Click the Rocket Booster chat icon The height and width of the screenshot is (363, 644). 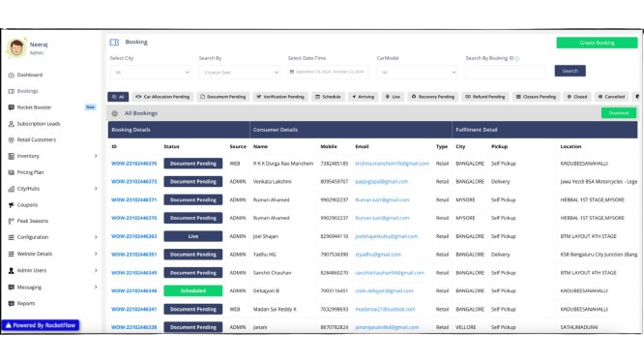point(11,107)
